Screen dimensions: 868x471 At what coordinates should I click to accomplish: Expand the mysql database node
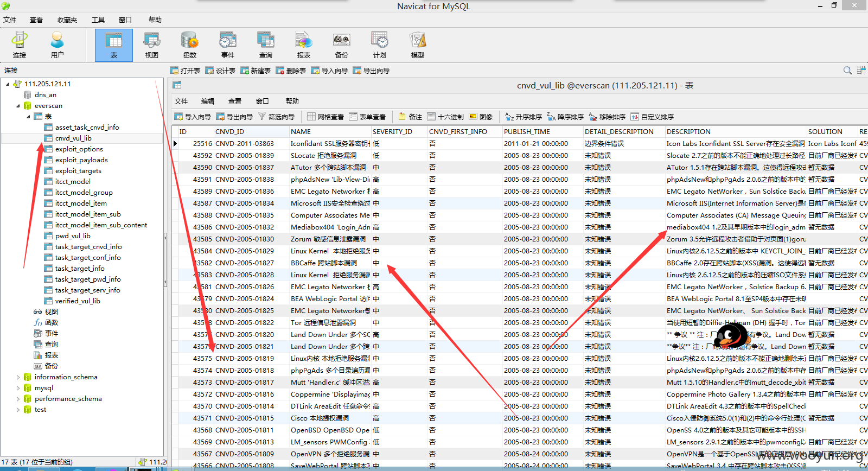(x=18, y=388)
